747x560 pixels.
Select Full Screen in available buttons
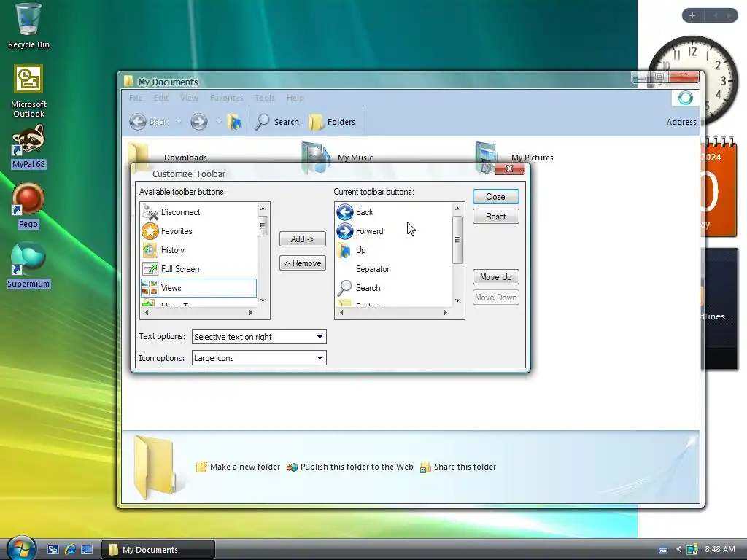pos(198,269)
